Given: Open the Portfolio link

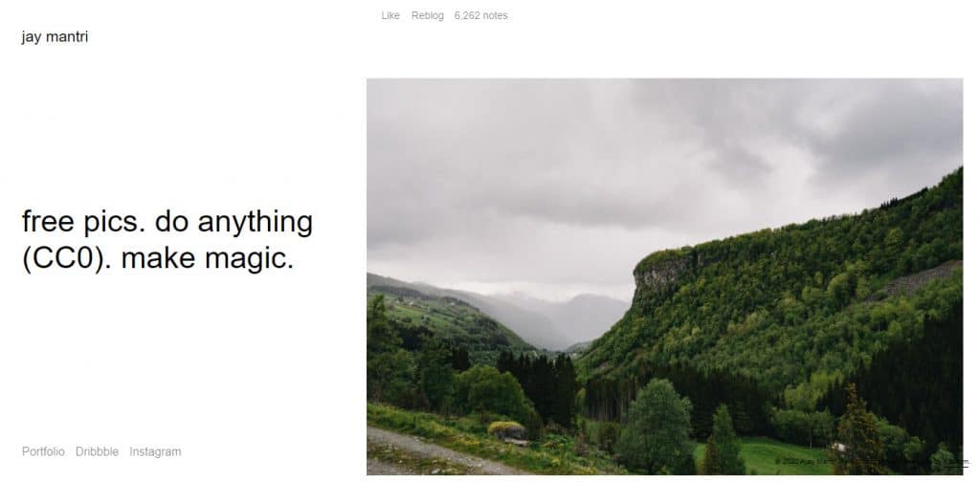Looking at the screenshot, I should pos(43,451).
